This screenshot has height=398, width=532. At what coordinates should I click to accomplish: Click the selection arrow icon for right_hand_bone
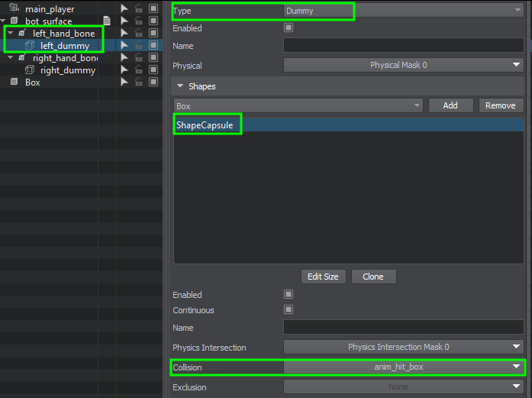[124, 58]
